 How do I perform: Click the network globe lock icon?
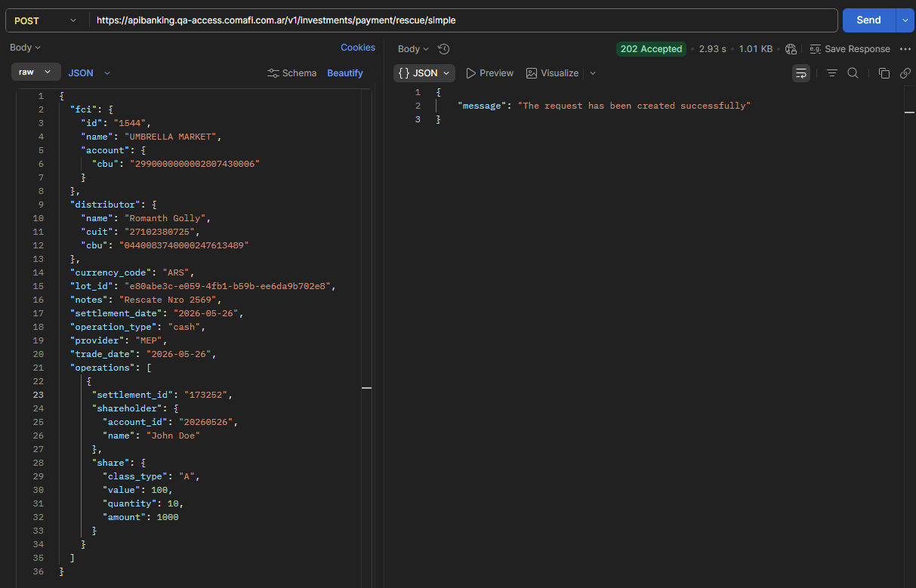click(791, 49)
